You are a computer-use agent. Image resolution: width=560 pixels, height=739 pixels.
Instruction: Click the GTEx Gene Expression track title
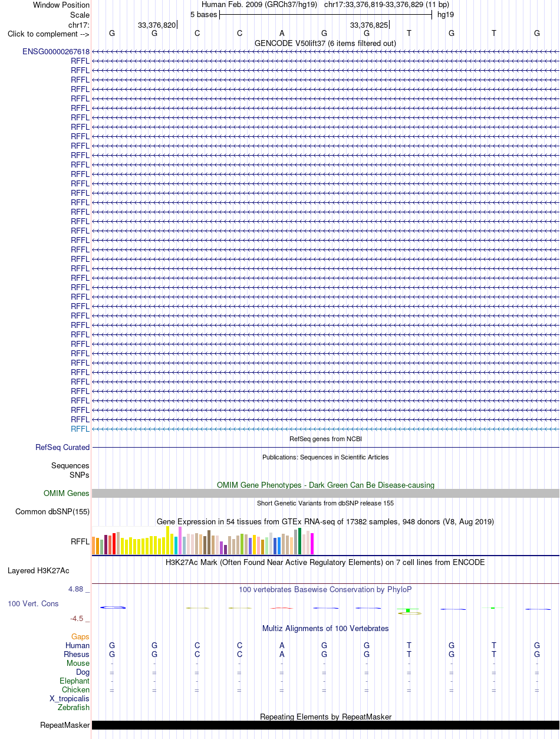click(x=325, y=521)
